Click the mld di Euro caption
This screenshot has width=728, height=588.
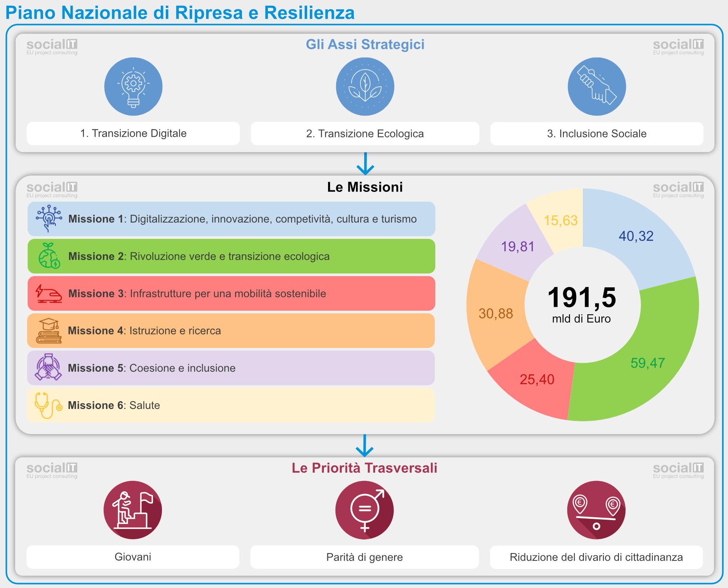tap(581, 319)
